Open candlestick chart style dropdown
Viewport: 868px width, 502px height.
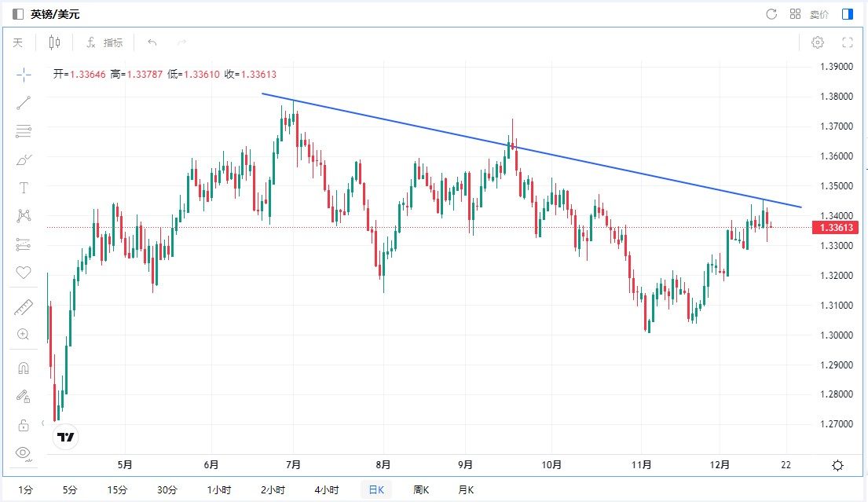54,42
